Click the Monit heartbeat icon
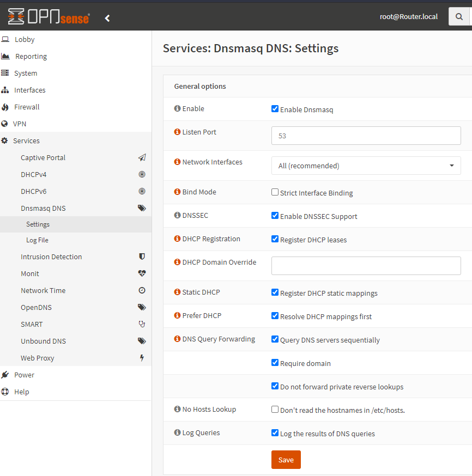 click(x=142, y=273)
